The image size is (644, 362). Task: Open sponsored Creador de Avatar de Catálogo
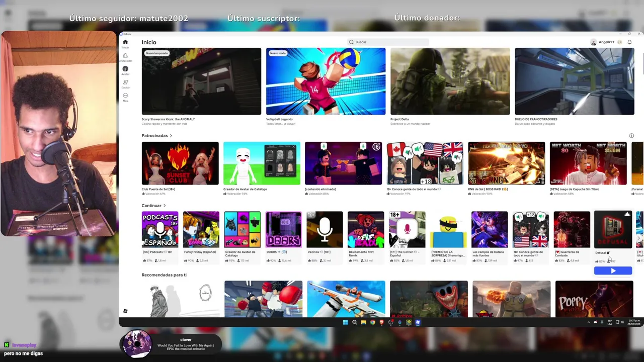coord(262,163)
